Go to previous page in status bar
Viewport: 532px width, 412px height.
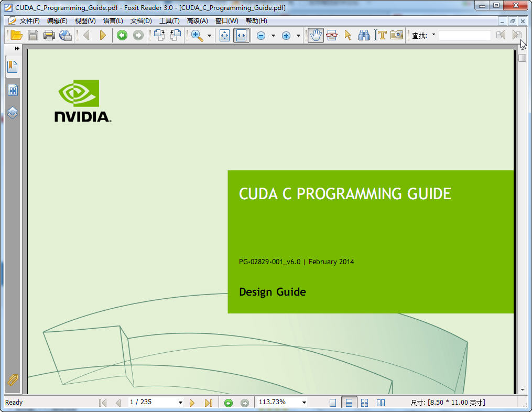118,403
